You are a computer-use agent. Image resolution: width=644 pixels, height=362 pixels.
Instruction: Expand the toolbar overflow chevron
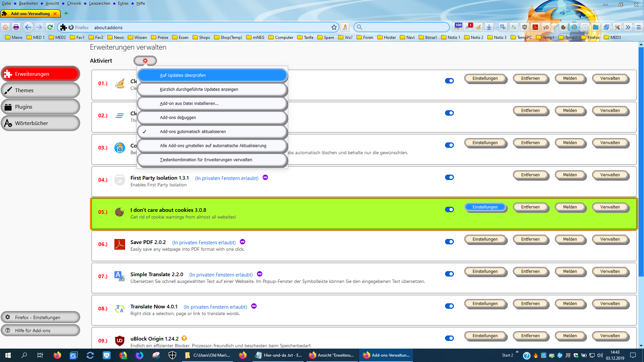click(x=628, y=27)
